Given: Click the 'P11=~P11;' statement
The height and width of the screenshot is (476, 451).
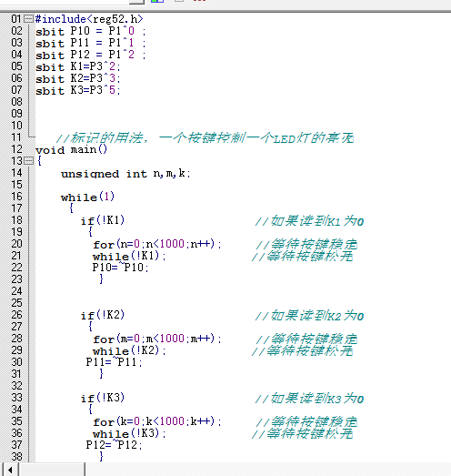Looking at the screenshot, I should [x=114, y=362].
